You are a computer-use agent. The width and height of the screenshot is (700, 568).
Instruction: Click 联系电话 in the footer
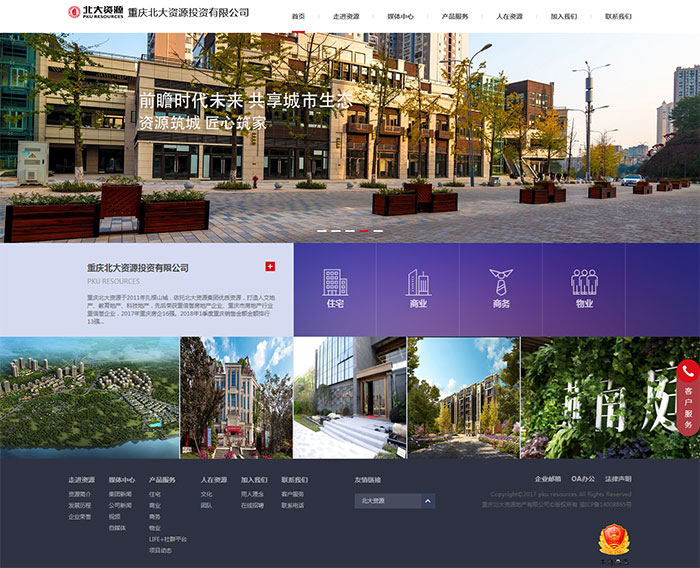(x=292, y=505)
